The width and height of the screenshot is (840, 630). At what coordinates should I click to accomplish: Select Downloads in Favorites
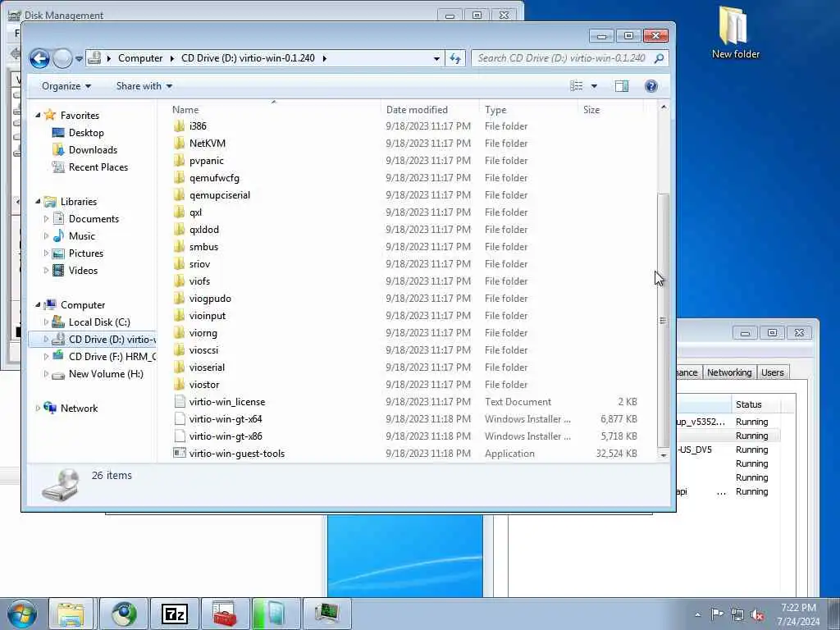[x=93, y=150]
